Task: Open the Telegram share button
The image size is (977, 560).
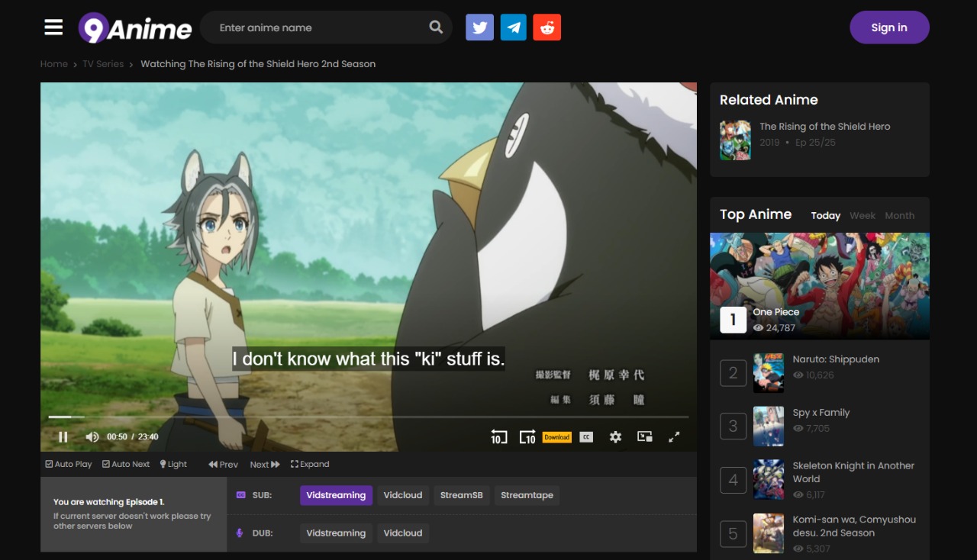Action: pos(514,27)
